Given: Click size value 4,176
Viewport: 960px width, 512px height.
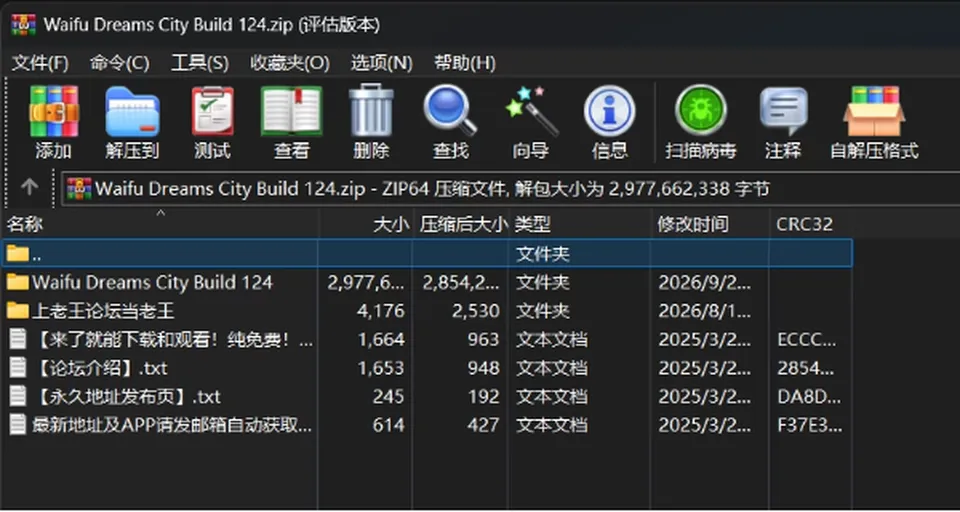Looking at the screenshot, I should tap(380, 311).
